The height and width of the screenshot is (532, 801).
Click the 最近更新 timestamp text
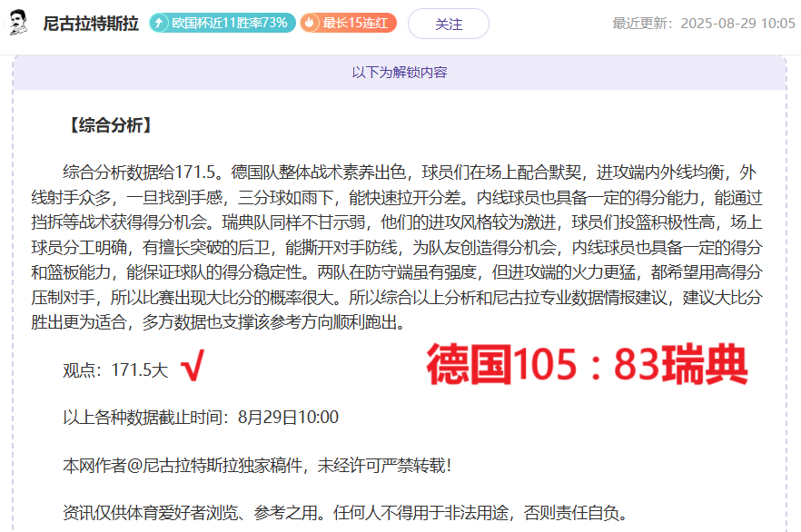(x=704, y=24)
